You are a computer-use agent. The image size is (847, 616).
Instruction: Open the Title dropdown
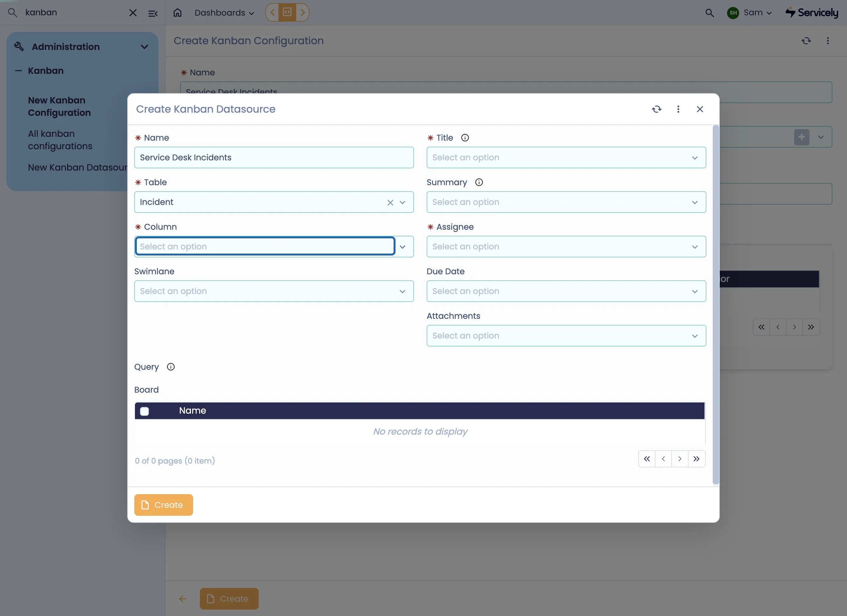[x=566, y=157]
